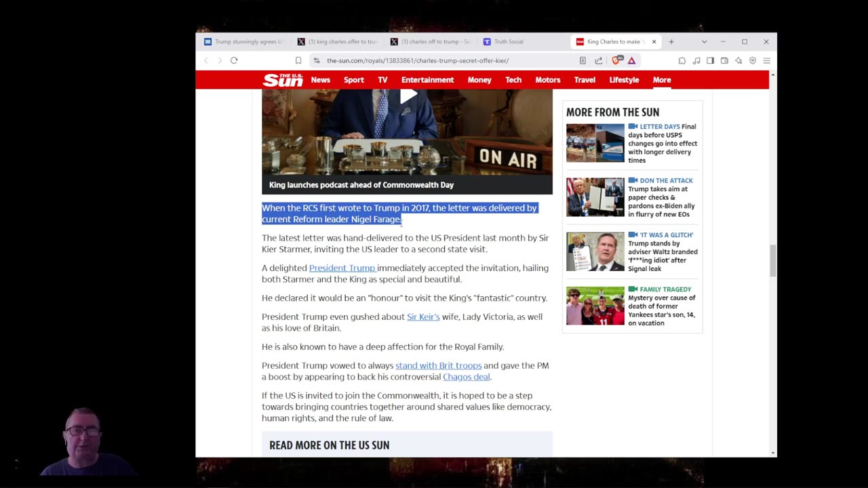Viewport: 868px width, 488px height.
Task: Switch to the Truth Social tab
Action: tap(524, 41)
